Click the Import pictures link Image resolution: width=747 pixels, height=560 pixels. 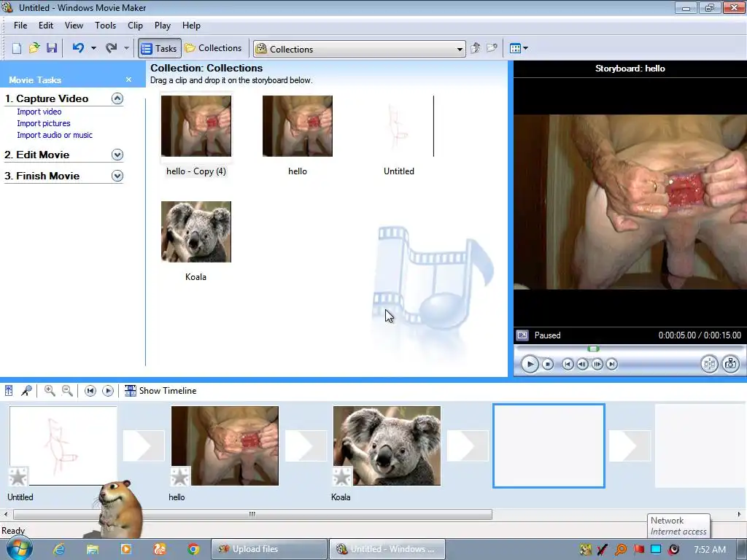[x=43, y=123]
